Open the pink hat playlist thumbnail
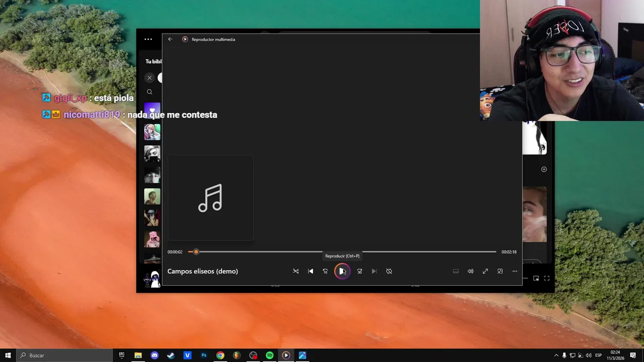644x362 pixels. 152,239
